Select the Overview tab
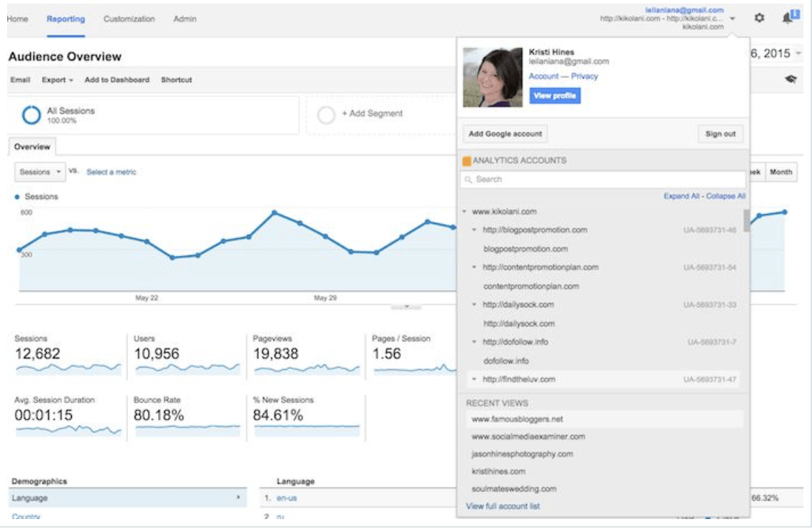The height and width of the screenshot is (529, 812). [x=32, y=147]
